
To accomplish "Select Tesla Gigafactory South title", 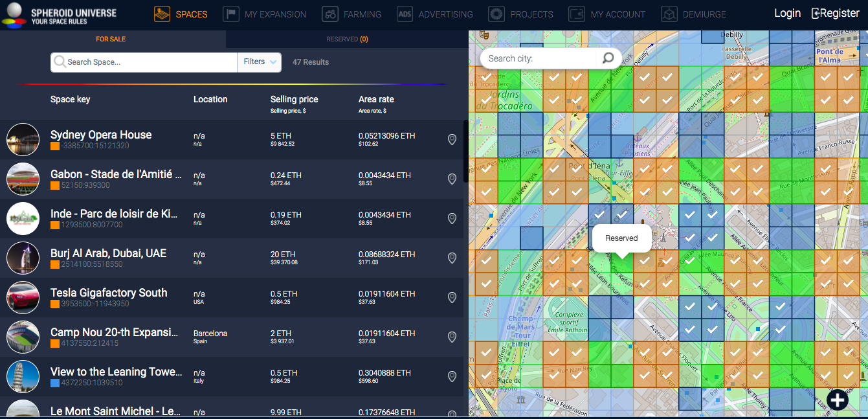I will coord(109,293).
